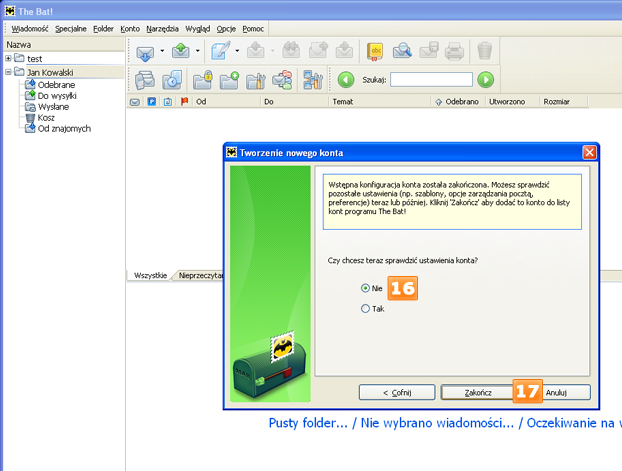622x471 pixels.
Task: Select the Tak radio button
Action: [365, 309]
